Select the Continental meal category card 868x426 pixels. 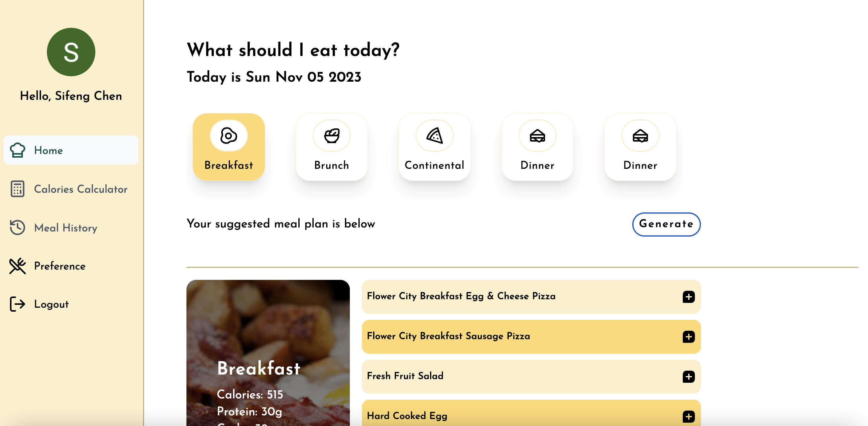coord(434,147)
